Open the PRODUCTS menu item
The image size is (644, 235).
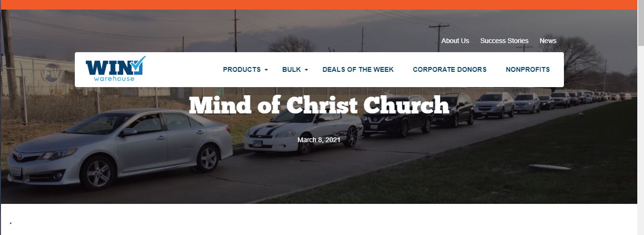point(242,69)
